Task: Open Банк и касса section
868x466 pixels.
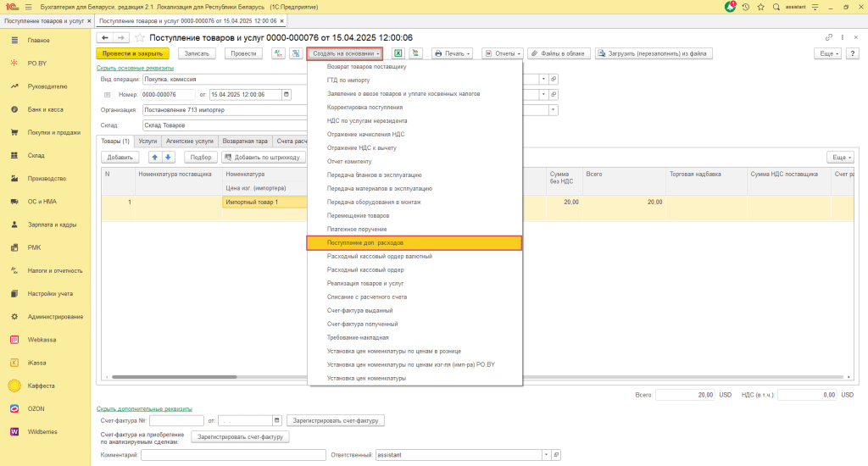Action: tap(46, 109)
